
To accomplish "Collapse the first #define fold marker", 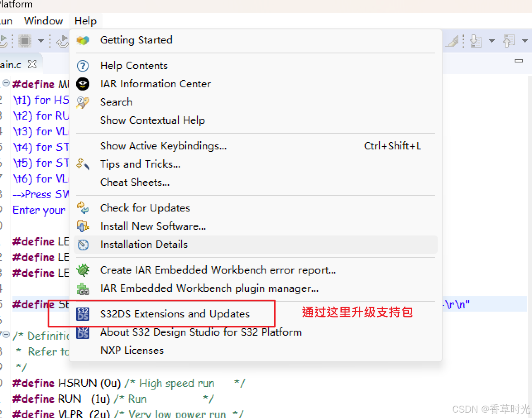I will 6,83.
